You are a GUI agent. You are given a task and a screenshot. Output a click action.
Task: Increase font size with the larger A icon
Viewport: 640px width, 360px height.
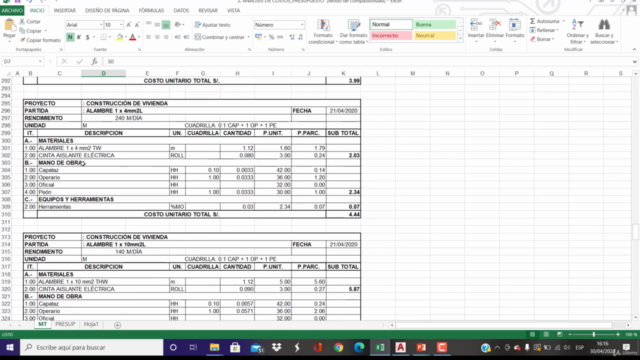click(129, 25)
